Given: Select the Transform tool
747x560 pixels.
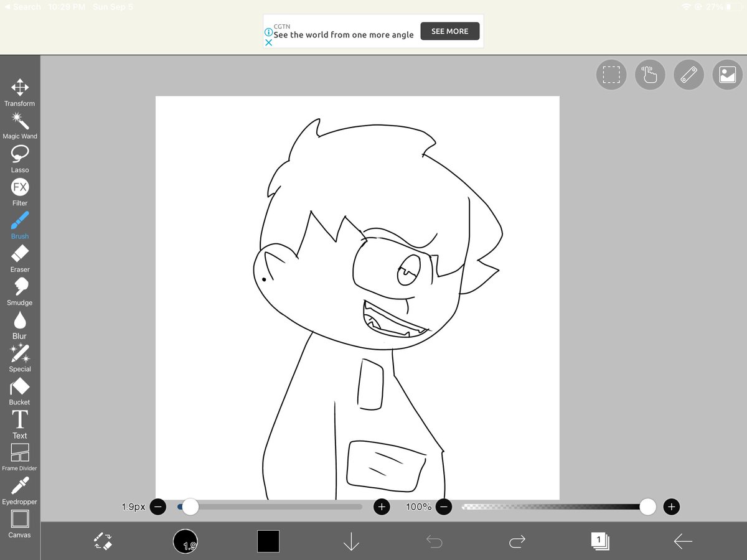Looking at the screenshot, I should [x=20, y=92].
